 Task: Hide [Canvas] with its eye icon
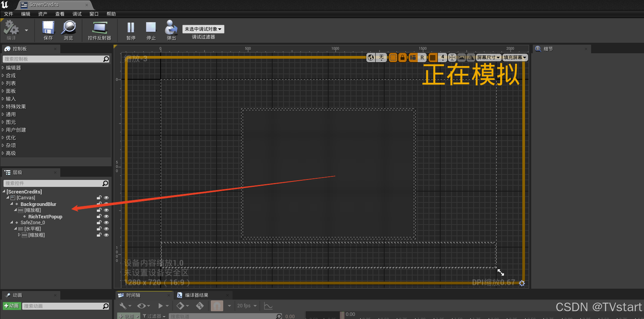[x=106, y=198]
